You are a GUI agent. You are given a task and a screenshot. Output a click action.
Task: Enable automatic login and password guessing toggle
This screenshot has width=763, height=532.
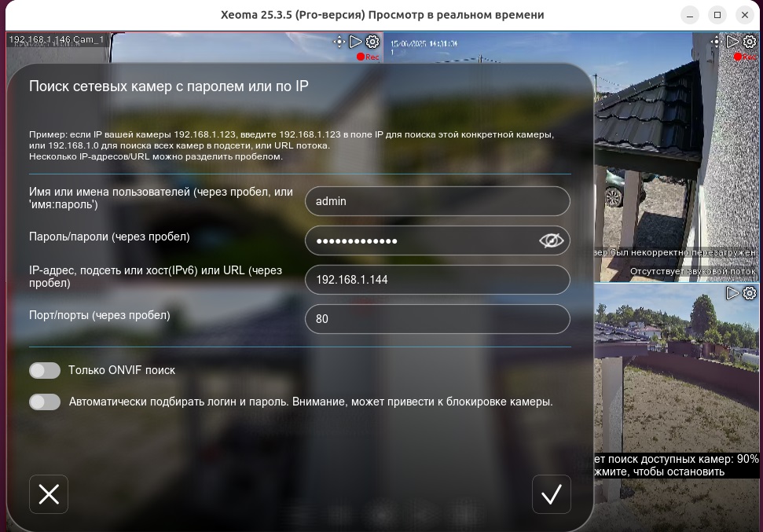point(45,402)
